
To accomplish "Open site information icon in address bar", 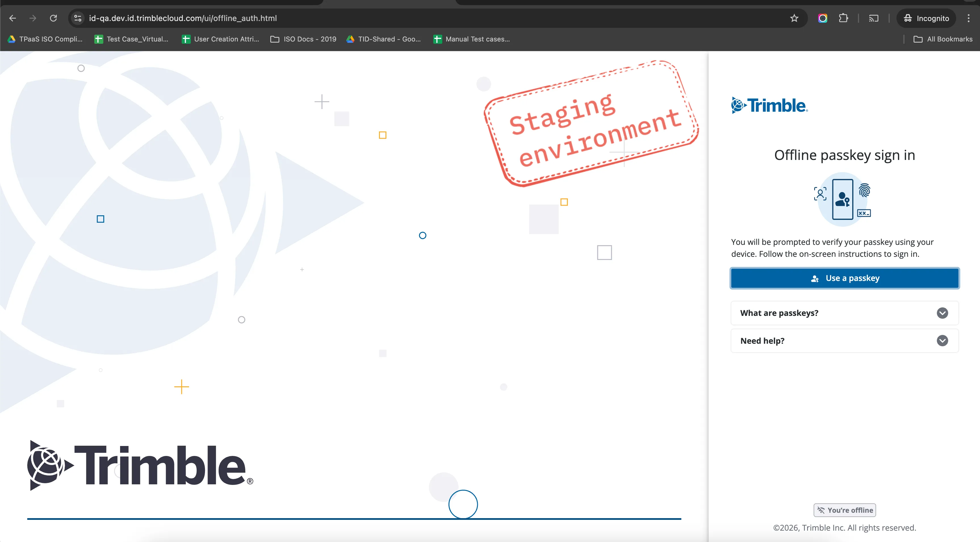I will coord(78,18).
